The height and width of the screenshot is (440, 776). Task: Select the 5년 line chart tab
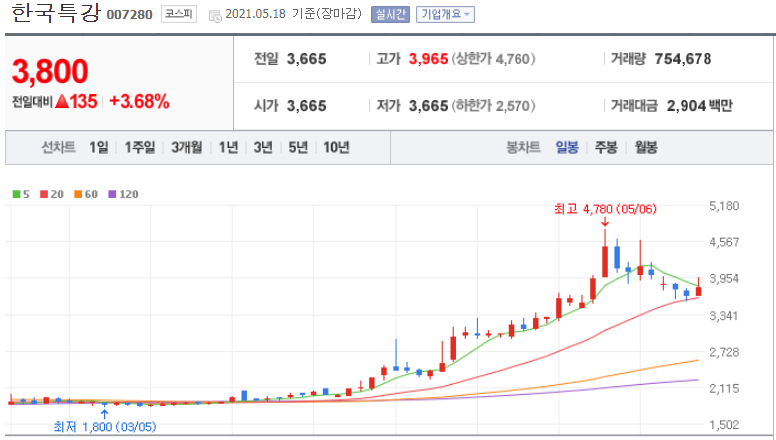click(298, 147)
